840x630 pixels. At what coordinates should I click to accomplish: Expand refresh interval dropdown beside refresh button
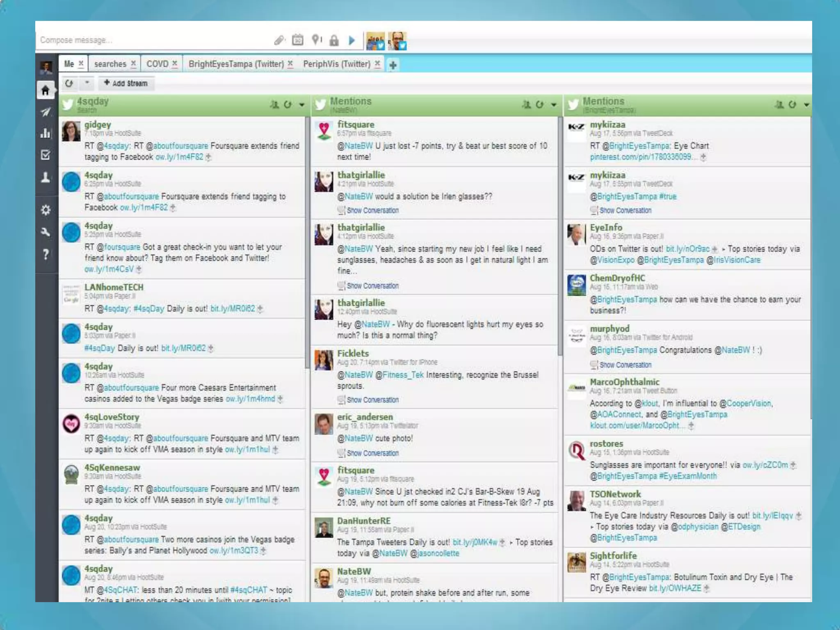[x=87, y=83]
